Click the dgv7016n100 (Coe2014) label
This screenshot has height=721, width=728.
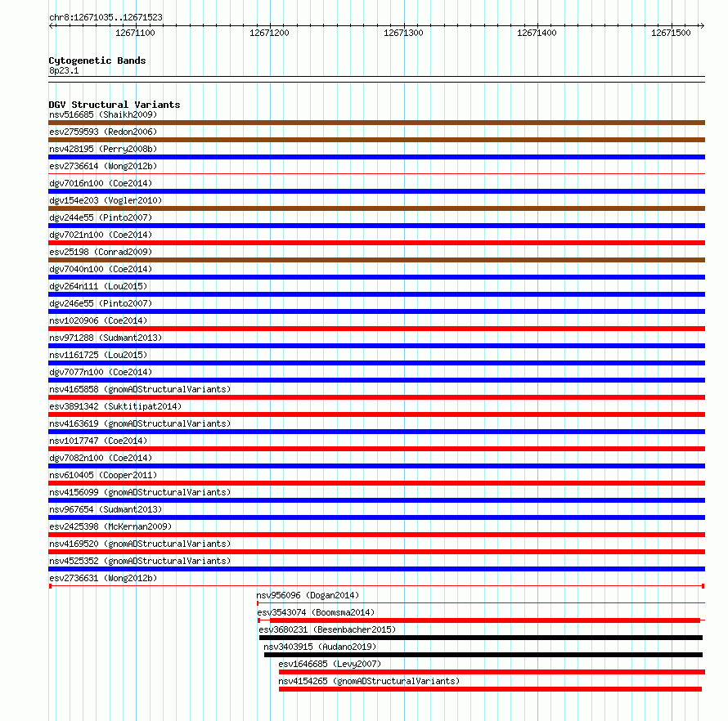(x=101, y=183)
